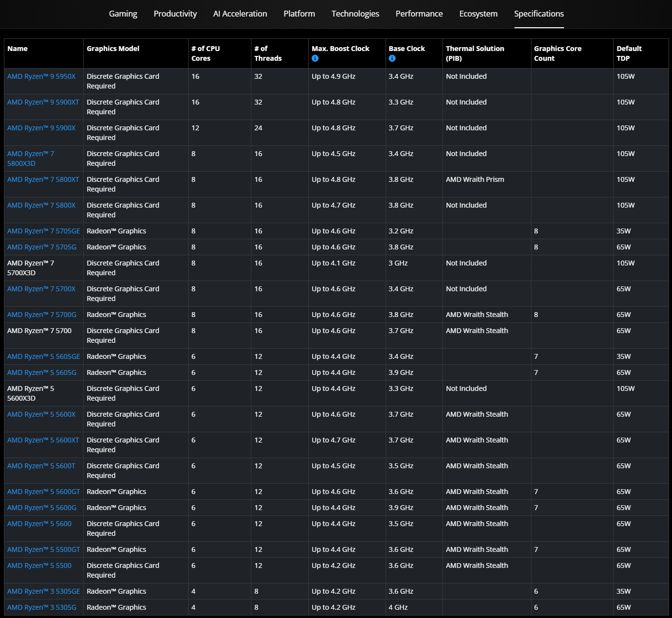The width and height of the screenshot is (672, 618).
Task: Click Radeon Graphics in the 5700G row
Action: click(116, 315)
